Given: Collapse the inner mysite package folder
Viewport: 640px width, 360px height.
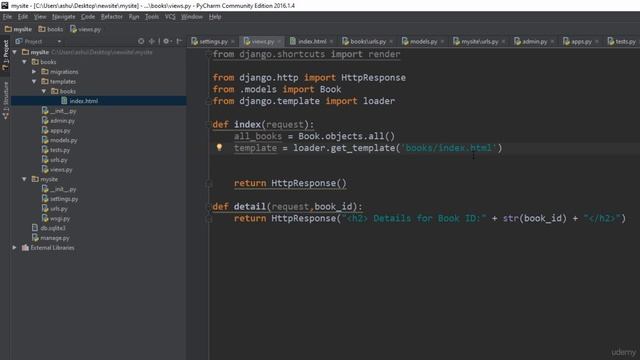Looking at the screenshot, I should (x=25, y=179).
